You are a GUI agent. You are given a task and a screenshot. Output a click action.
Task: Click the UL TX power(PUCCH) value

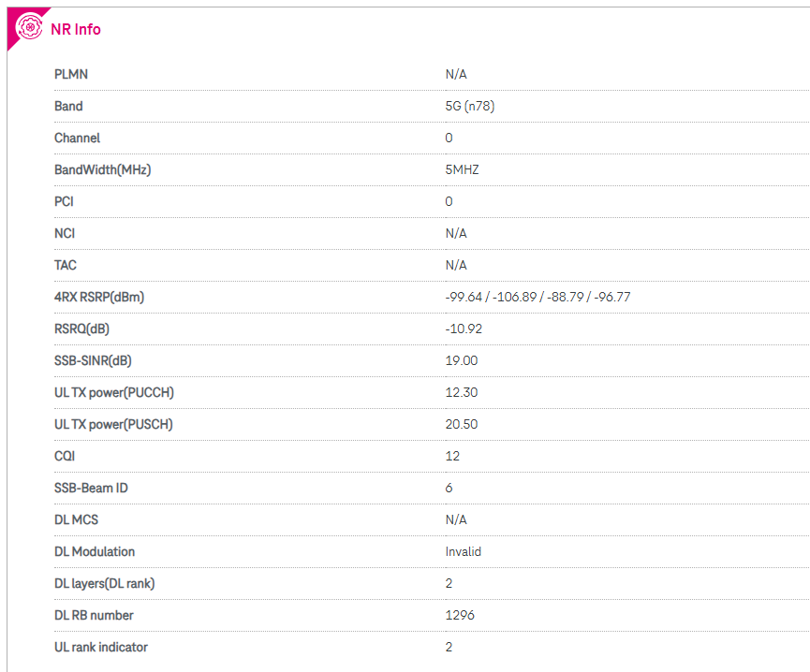click(462, 393)
